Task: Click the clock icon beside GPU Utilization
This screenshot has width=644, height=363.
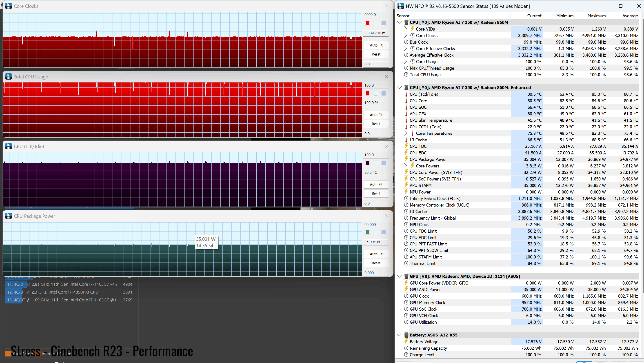Action: [406, 322]
